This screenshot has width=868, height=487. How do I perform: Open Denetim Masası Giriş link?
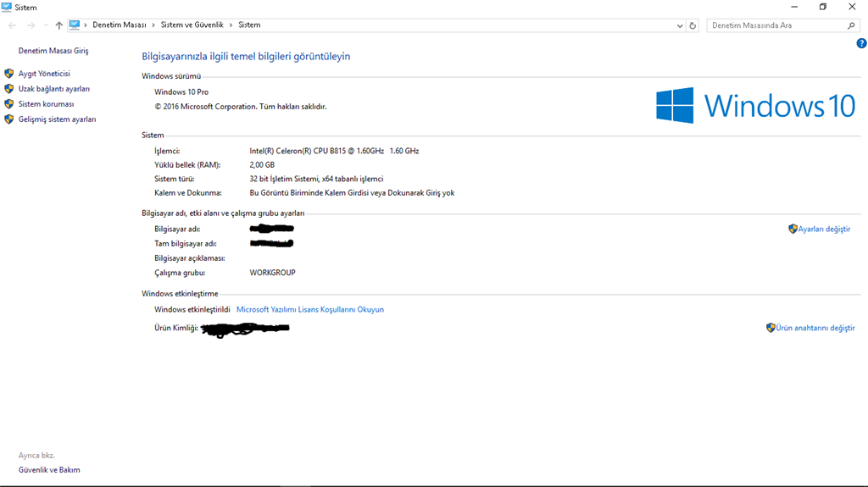[53, 50]
